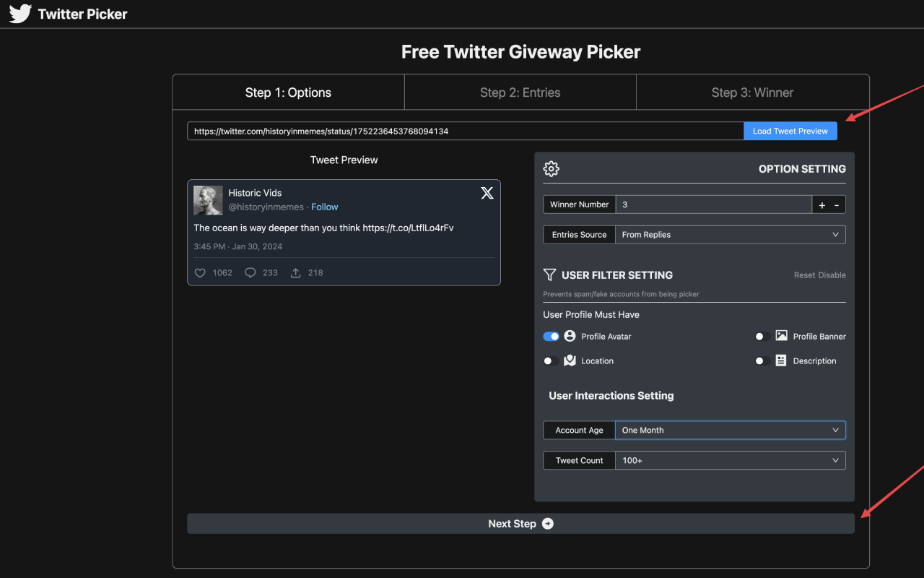Click the Twitter Picker title link
Viewport: 924px width, 578px height.
click(x=82, y=14)
